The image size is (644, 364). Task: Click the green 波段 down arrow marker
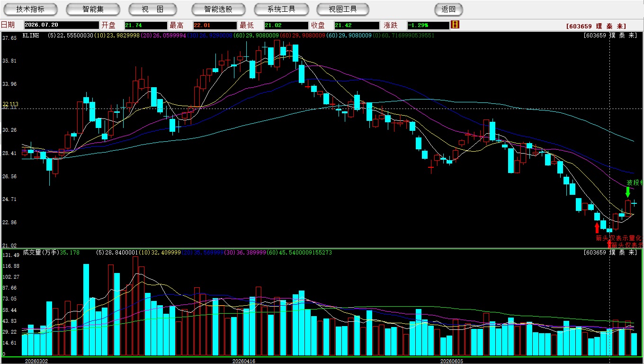[x=628, y=192]
